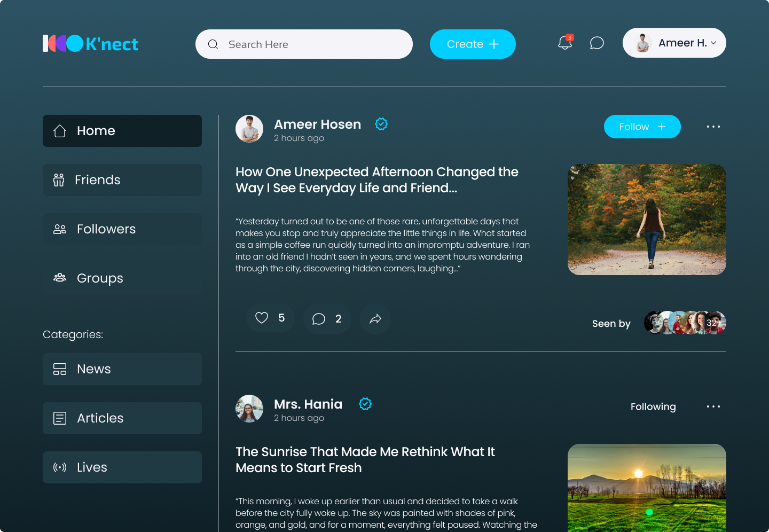This screenshot has width=769, height=532.
Task: Like Ameer Hosen's post with heart icon
Action: pos(262,318)
